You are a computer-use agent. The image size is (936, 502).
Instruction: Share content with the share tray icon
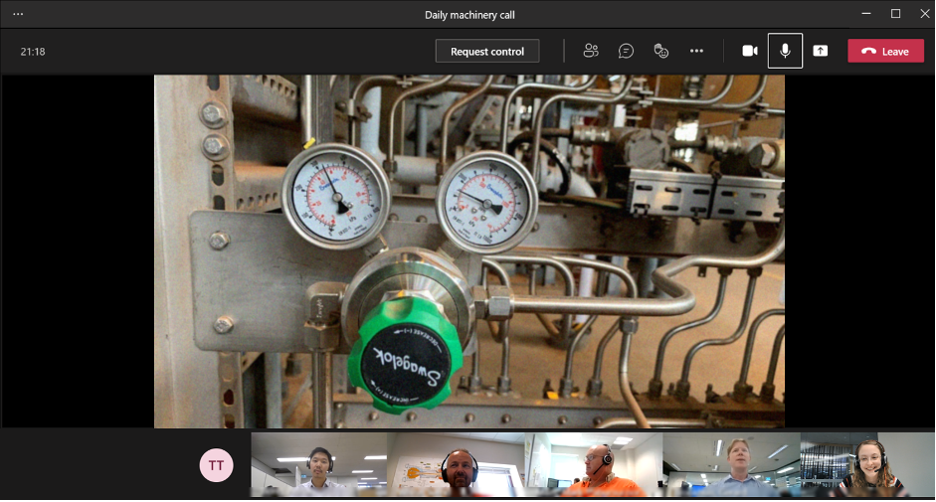point(820,51)
